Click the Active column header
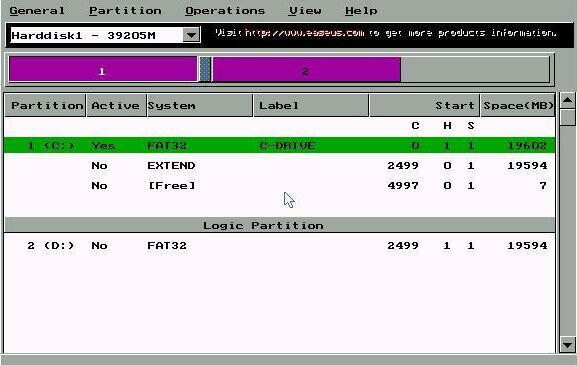 pyautogui.click(x=116, y=106)
